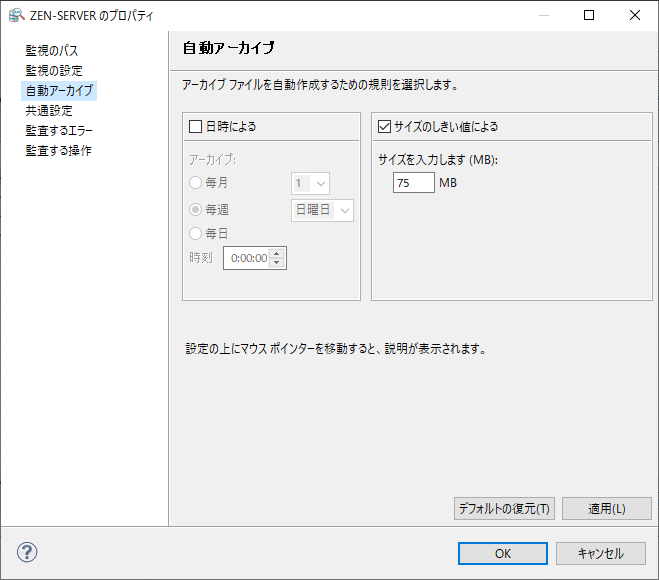The width and height of the screenshot is (659, 580).
Task: Uncheck the サイズのしきい値による checkbox
Action: (x=384, y=127)
